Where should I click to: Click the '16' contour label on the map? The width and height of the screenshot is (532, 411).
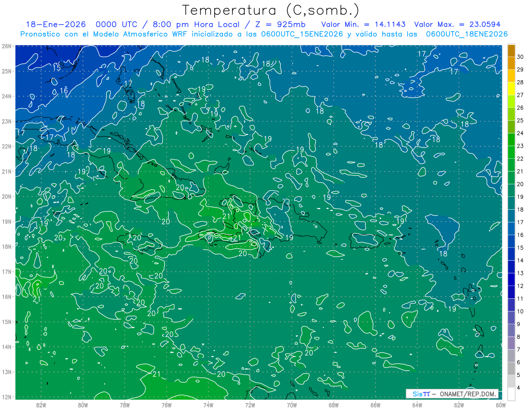(x=64, y=90)
